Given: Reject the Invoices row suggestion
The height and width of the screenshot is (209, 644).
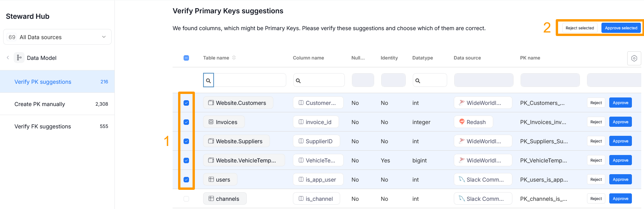Looking at the screenshot, I should tap(596, 122).
